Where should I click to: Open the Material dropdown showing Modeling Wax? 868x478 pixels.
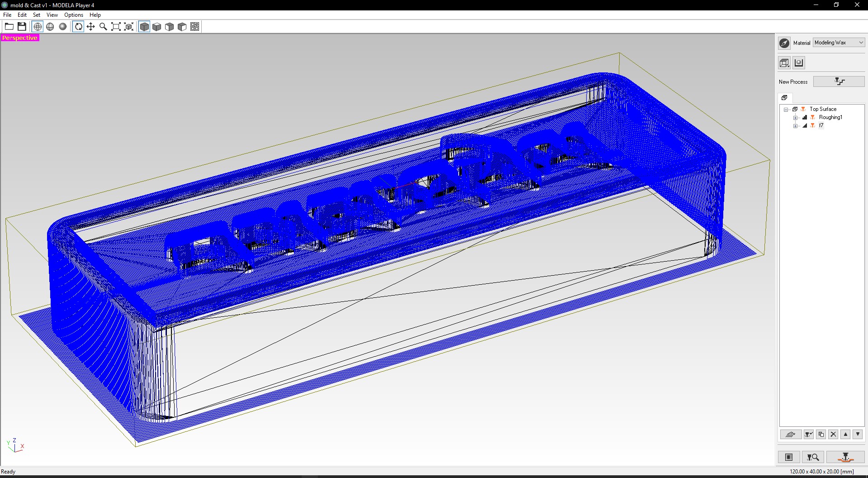coord(839,43)
